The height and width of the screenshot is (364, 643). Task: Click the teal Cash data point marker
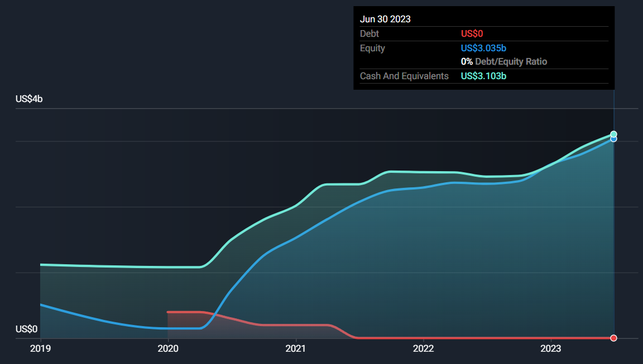pos(613,134)
